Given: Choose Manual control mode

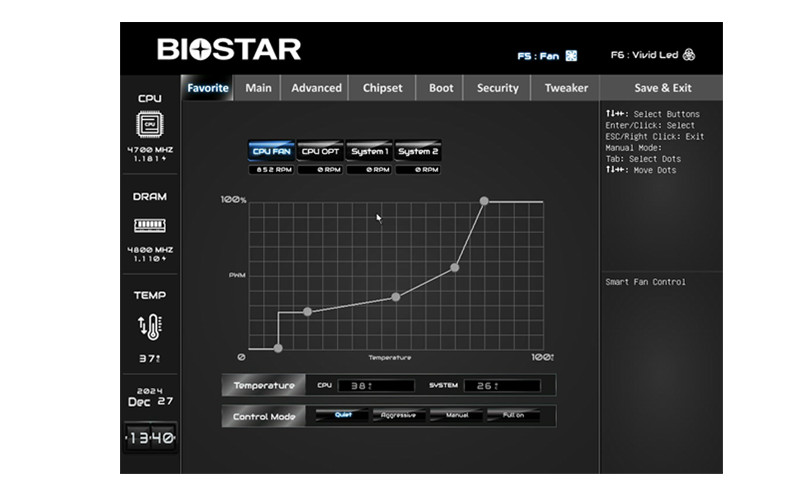Looking at the screenshot, I should tap(457, 415).
